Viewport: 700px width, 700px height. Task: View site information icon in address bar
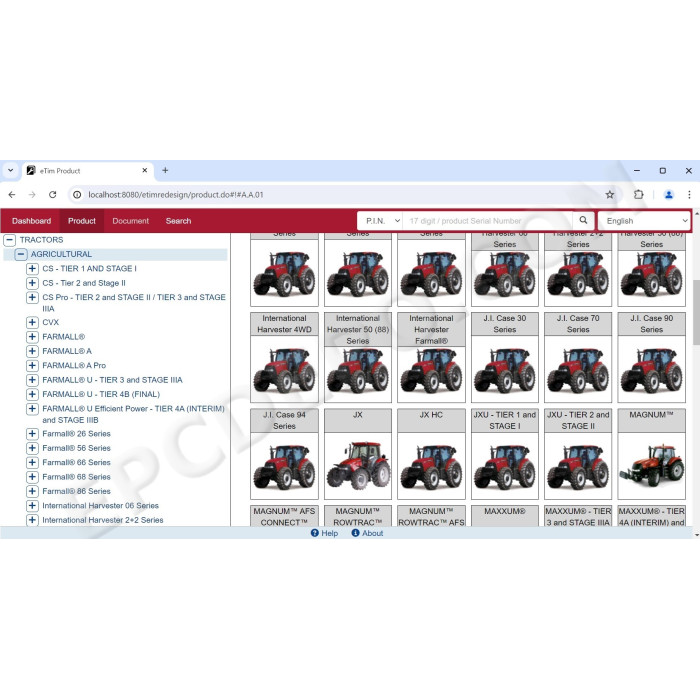pyautogui.click(x=77, y=195)
